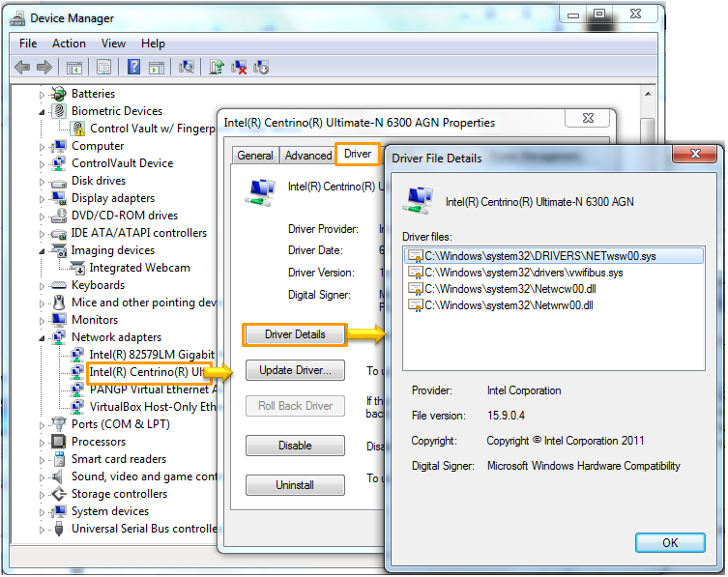728x577 pixels.
Task: Click the Properties toolbar icon
Action: click(x=104, y=68)
